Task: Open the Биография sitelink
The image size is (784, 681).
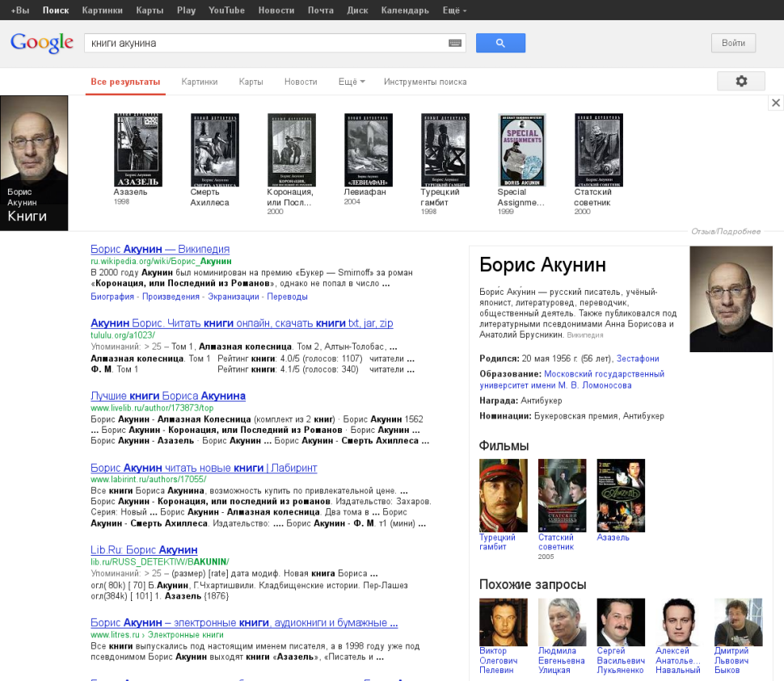Action: (112, 296)
